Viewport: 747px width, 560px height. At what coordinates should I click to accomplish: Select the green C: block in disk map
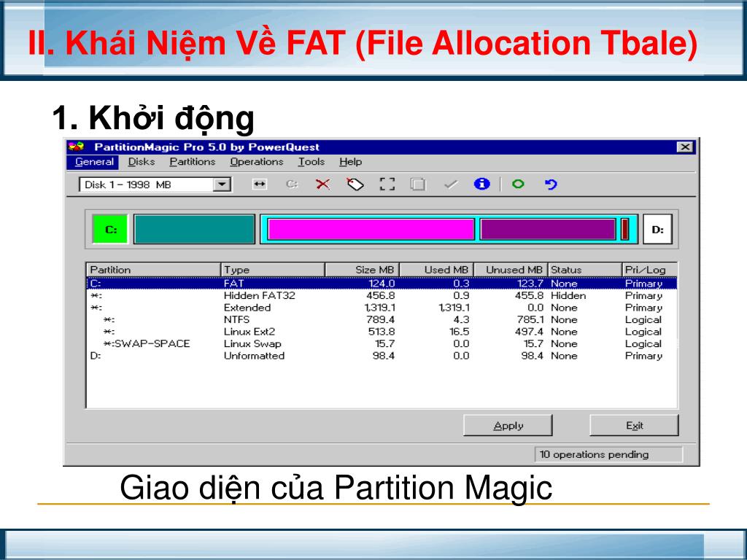(110, 230)
